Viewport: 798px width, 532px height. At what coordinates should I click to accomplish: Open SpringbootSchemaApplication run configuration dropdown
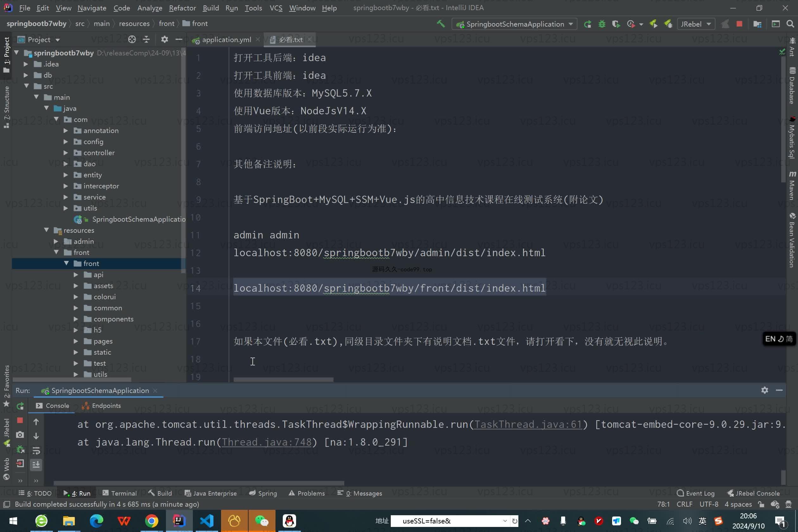click(515, 24)
